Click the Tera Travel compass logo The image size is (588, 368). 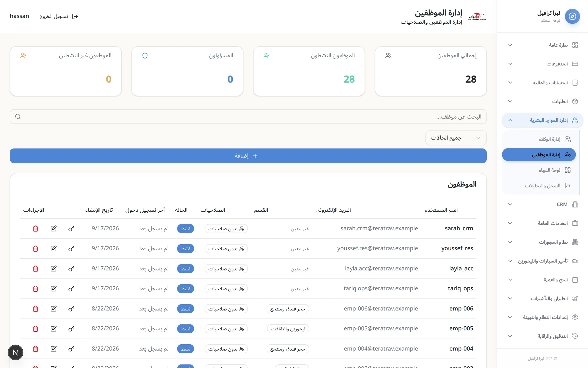(x=572, y=16)
